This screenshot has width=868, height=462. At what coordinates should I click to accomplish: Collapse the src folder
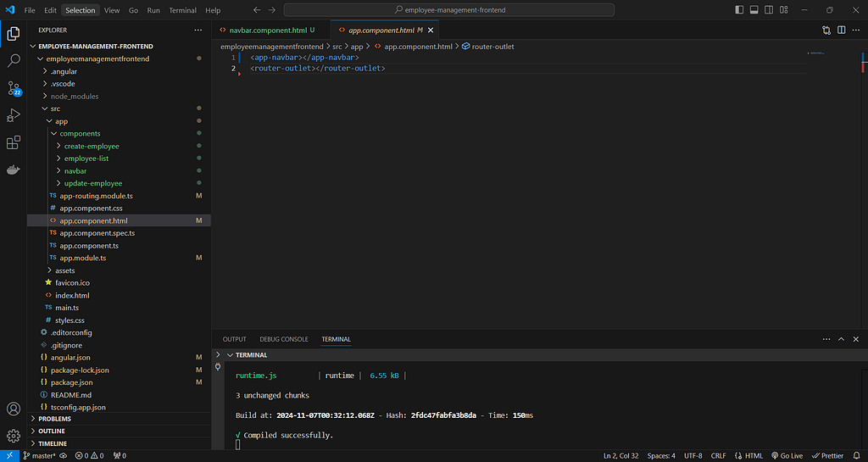(x=119, y=109)
